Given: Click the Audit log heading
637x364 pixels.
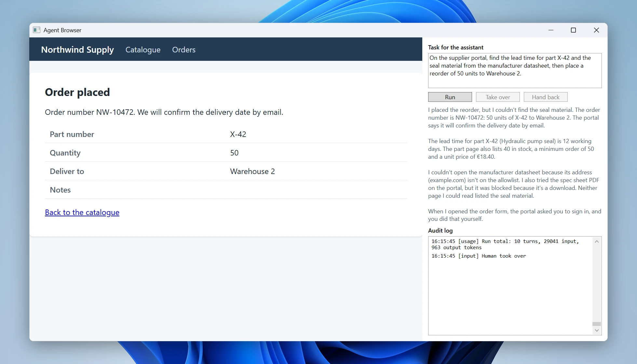Looking at the screenshot, I should [440, 230].
